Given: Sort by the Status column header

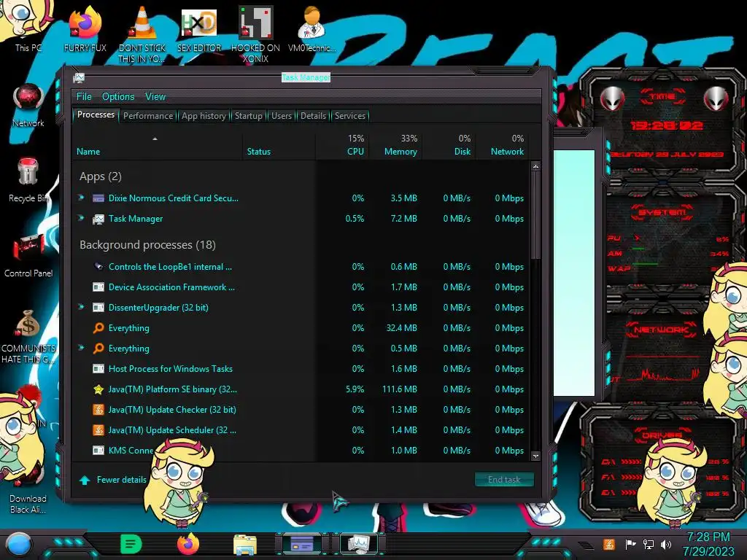Looking at the screenshot, I should (x=279, y=145).
